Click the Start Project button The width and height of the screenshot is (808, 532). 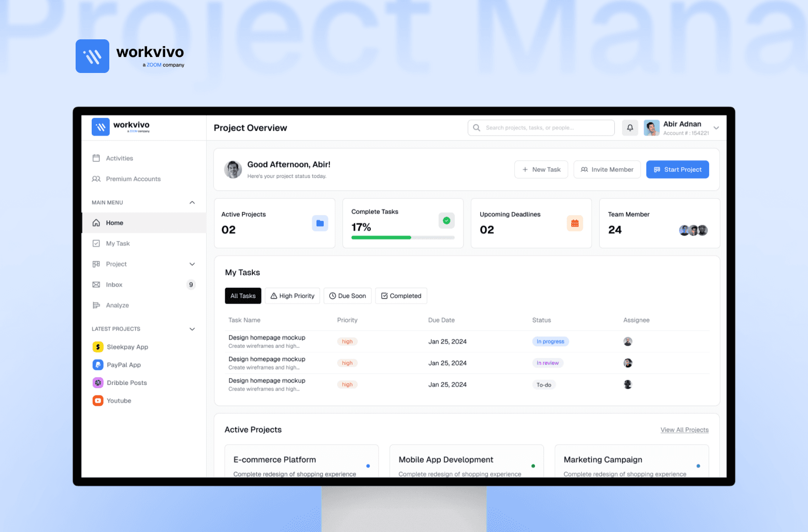[x=677, y=169]
